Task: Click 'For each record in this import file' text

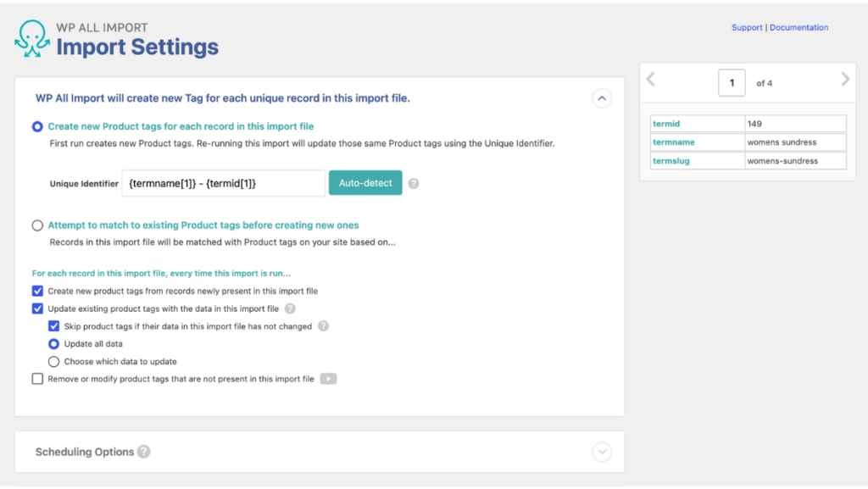Action: (x=161, y=273)
